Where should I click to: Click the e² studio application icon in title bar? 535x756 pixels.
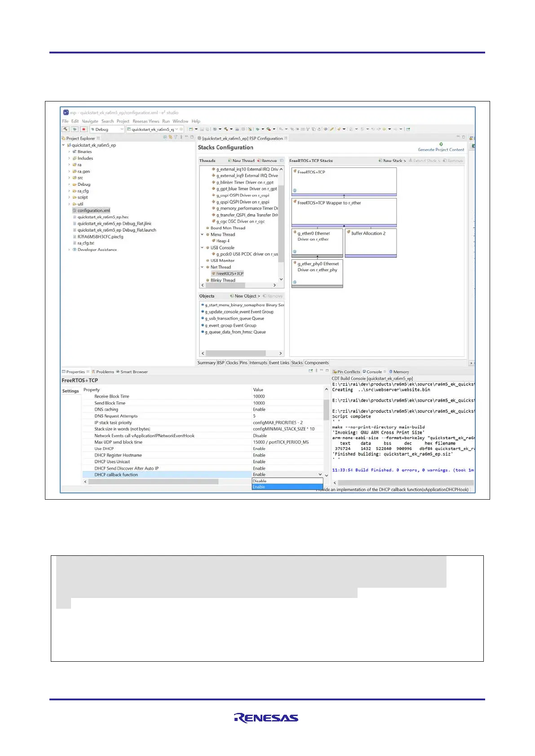[x=66, y=113]
